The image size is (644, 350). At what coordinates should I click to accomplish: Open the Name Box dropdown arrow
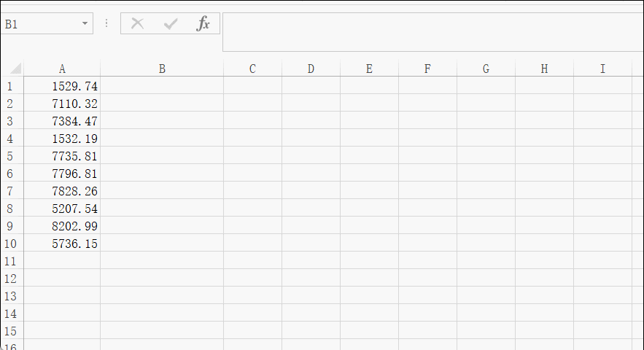(85, 23)
